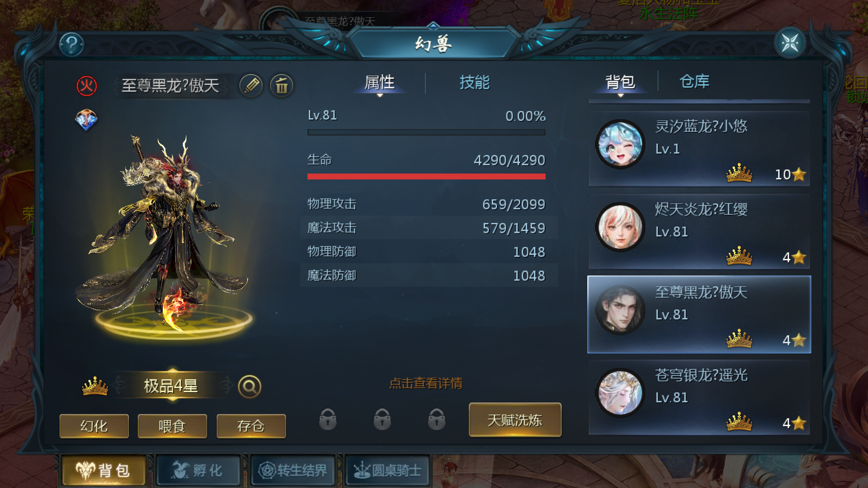Open the 仓库 tab
This screenshot has height=488, width=868.
click(x=694, y=82)
